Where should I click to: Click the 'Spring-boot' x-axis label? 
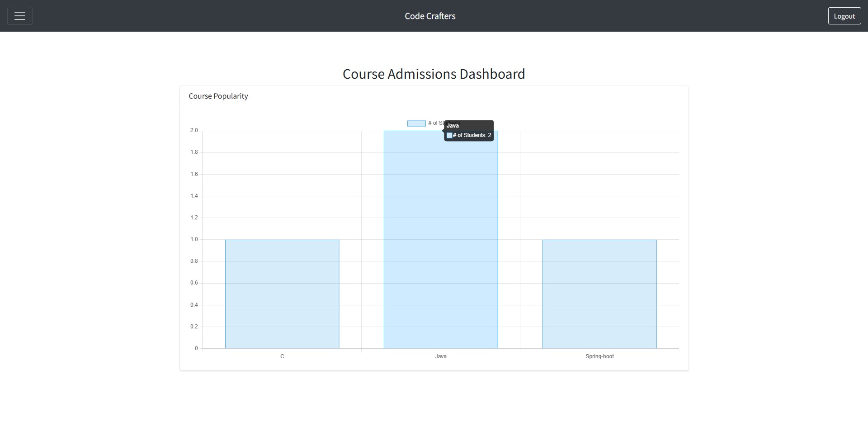599,356
